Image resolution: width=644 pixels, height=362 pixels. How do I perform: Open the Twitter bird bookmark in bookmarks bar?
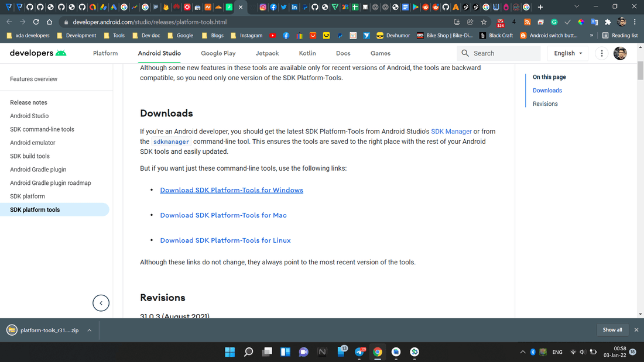pyautogui.click(x=366, y=36)
